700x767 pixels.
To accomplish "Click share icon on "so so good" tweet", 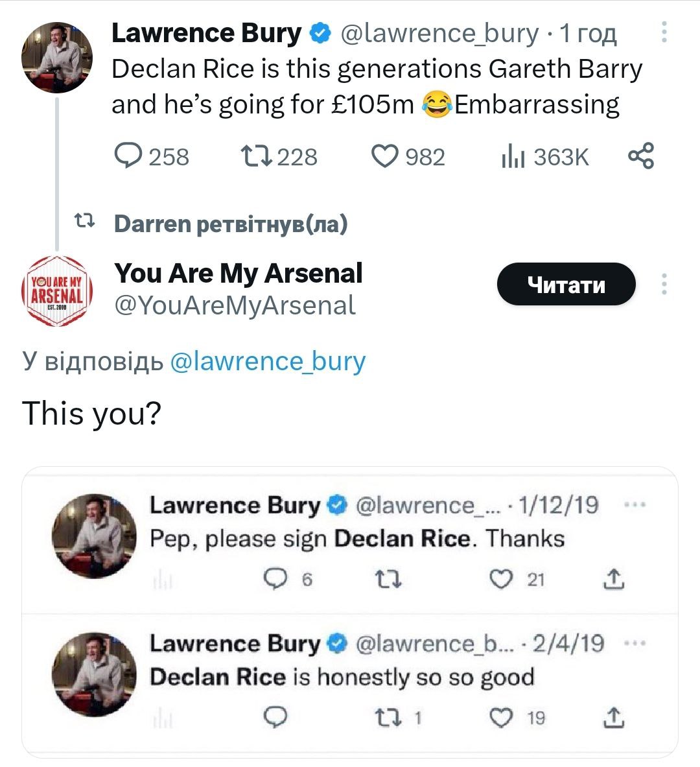I will pos(613,718).
